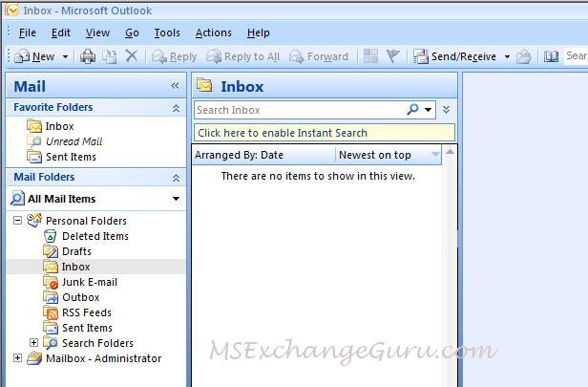The image size is (588, 387).
Task: Open the All Mail Items dropdown
Action: click(x=176, y=199)
